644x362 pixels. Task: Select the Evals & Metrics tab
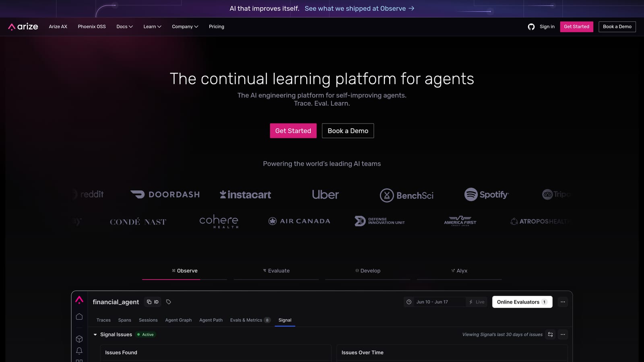click(250, 320)
